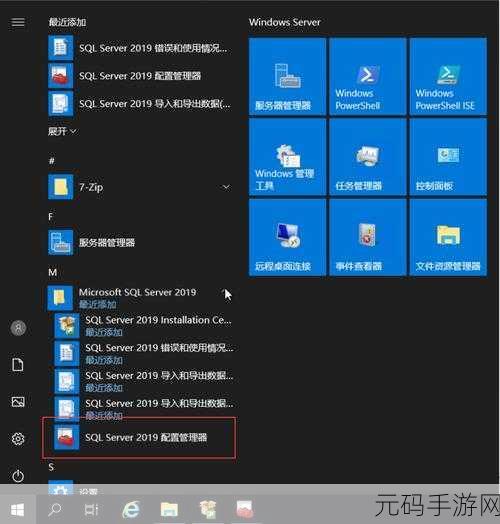The width and height of the screenshot is (500, 524).
Task: Click the S letter group header
Action: (51, 467)
